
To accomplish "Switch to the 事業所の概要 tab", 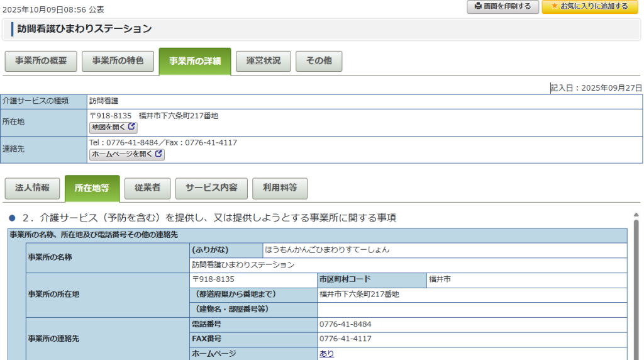I will point(41,61).
